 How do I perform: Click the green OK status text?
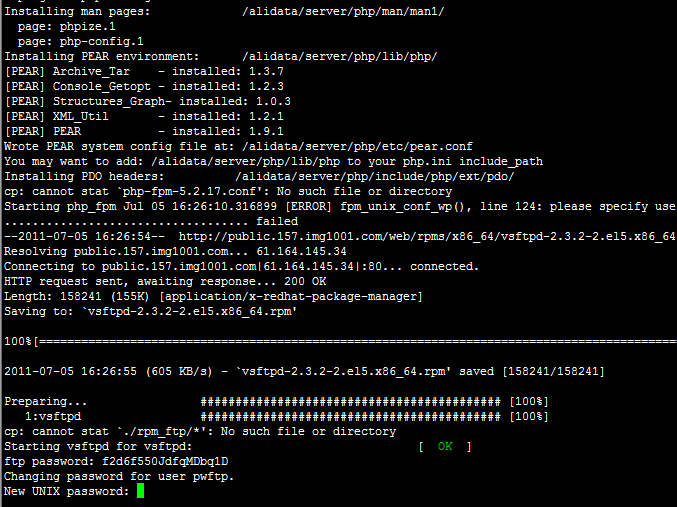(445, 446)
